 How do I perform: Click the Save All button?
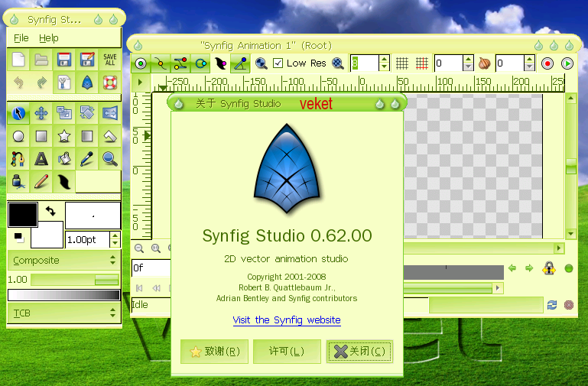click(110, 60)
